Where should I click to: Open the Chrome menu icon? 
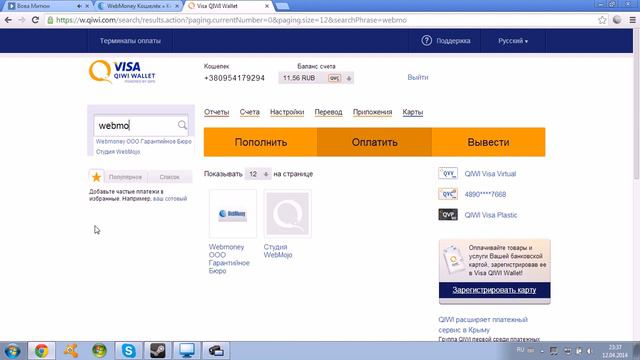(632, 20)
